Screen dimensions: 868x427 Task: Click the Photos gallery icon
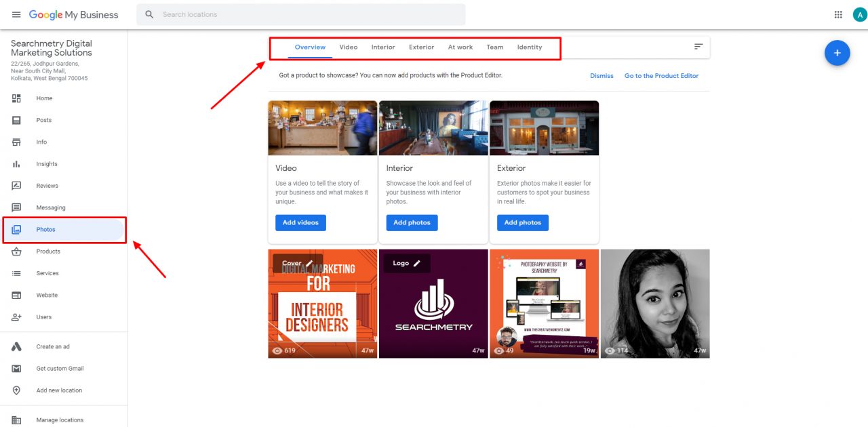[17, 230]
